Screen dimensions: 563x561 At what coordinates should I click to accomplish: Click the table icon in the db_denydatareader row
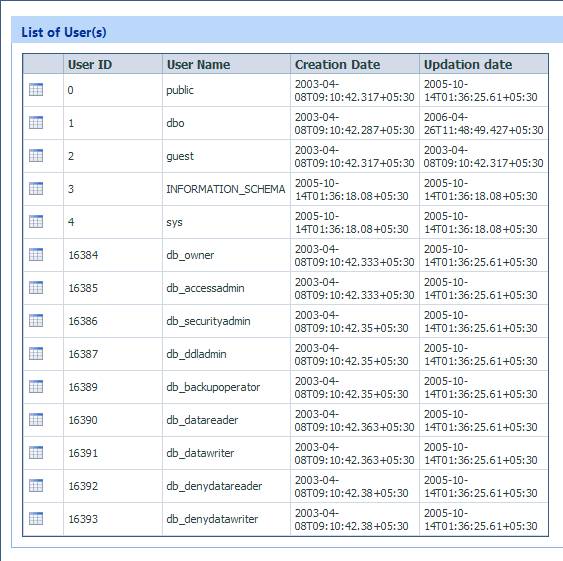point(36,486)
